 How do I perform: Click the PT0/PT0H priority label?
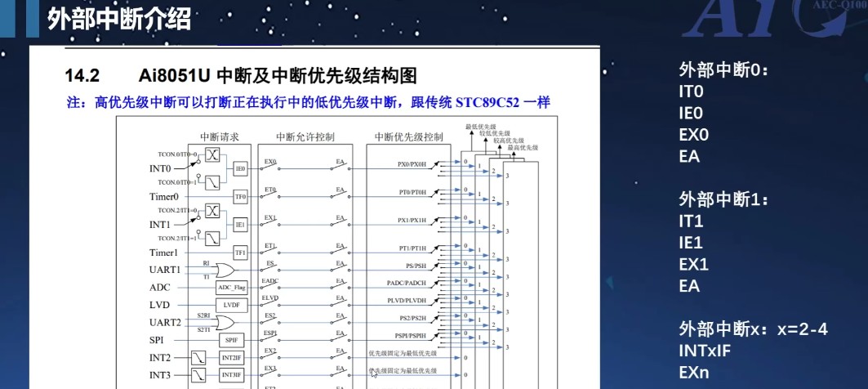[412, 192]
